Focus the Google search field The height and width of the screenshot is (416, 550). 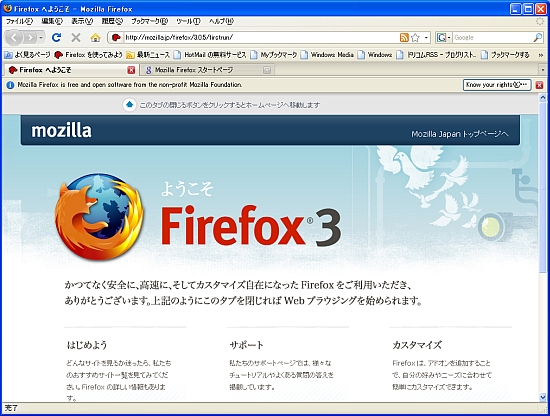pyautogui.click(x=492, y=38)
